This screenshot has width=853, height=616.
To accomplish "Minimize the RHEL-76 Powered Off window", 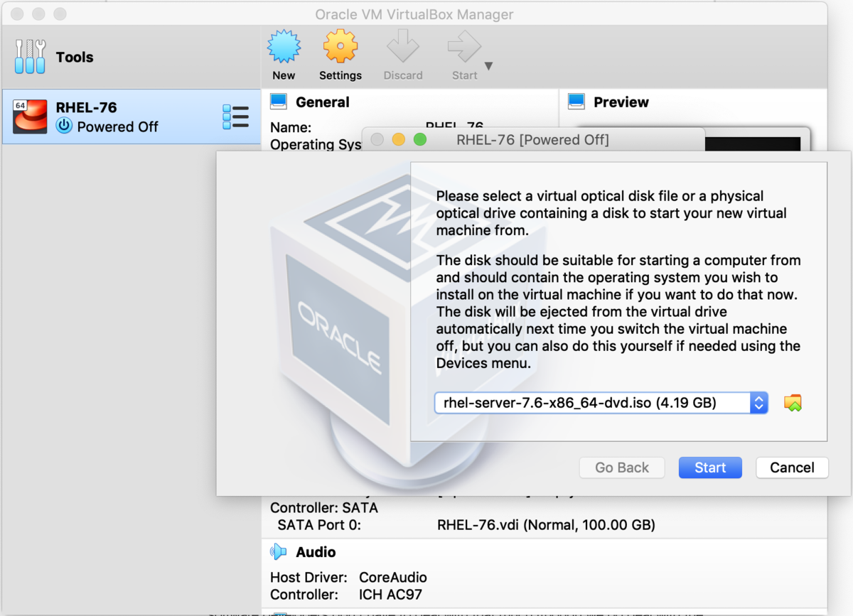I will [399, 140].
